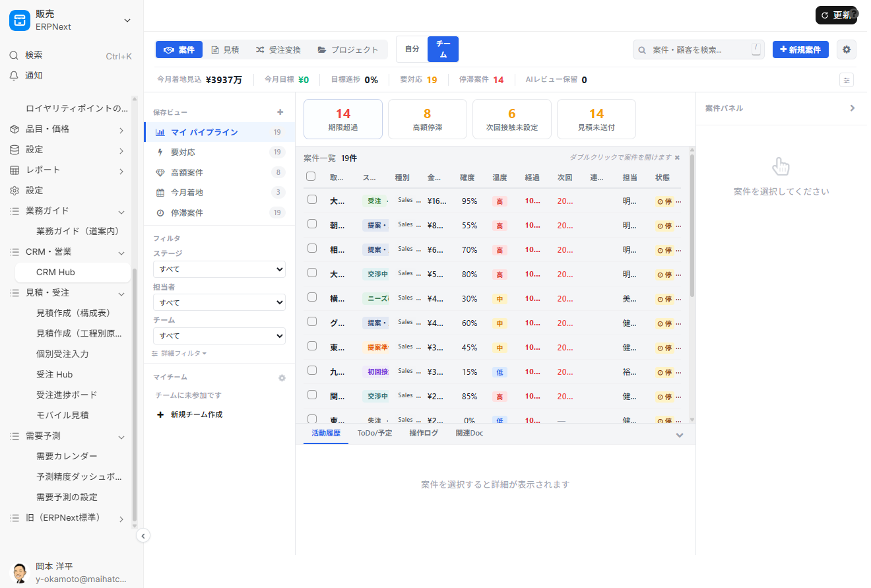The width and height of the screenshot is (871, 588).
Task: Click the sidebar vertical scrollbar thumb
Action: 135,395
